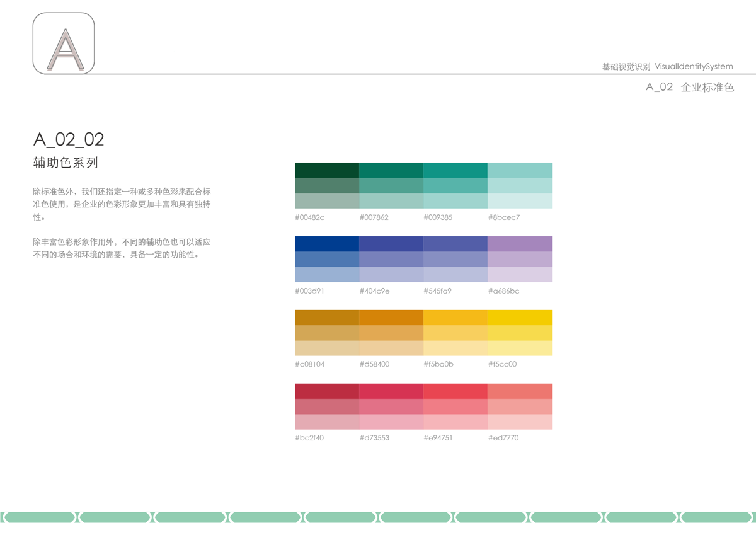The image size is (756, 535).
Task: Pick the middle tint above #00482c
Action: click(x=327, y=185)
